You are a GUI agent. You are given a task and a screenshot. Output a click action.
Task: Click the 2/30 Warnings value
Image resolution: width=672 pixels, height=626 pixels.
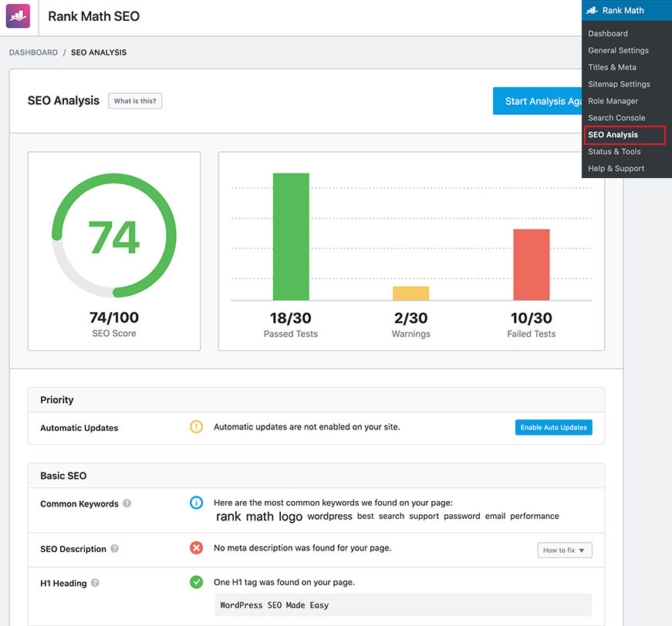click(410, 318)
